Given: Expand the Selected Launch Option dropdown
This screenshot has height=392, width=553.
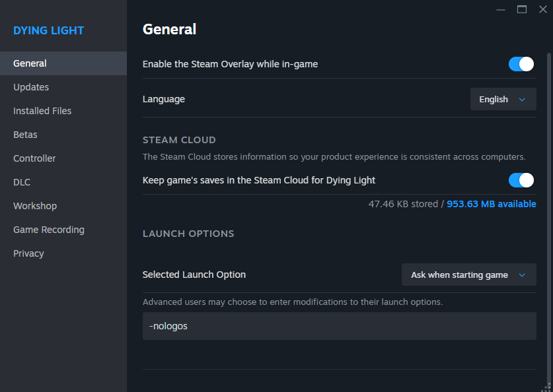Looking at the screenshot, I should click(x=468, y=275).
